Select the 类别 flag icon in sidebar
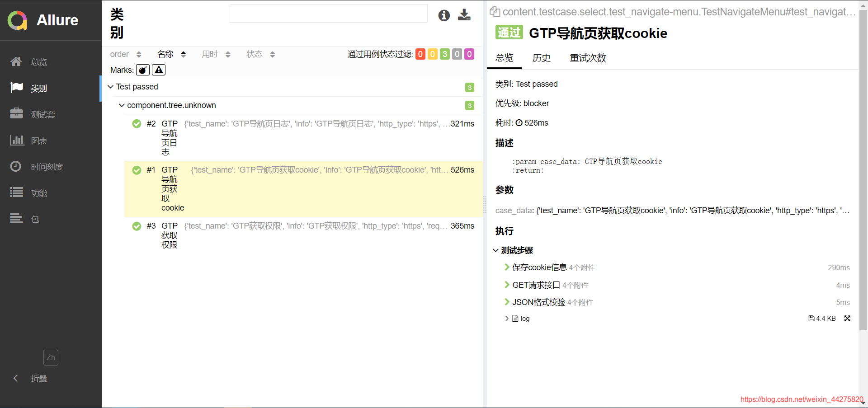Viewport: 868px width, 408px height. [17, 88]
